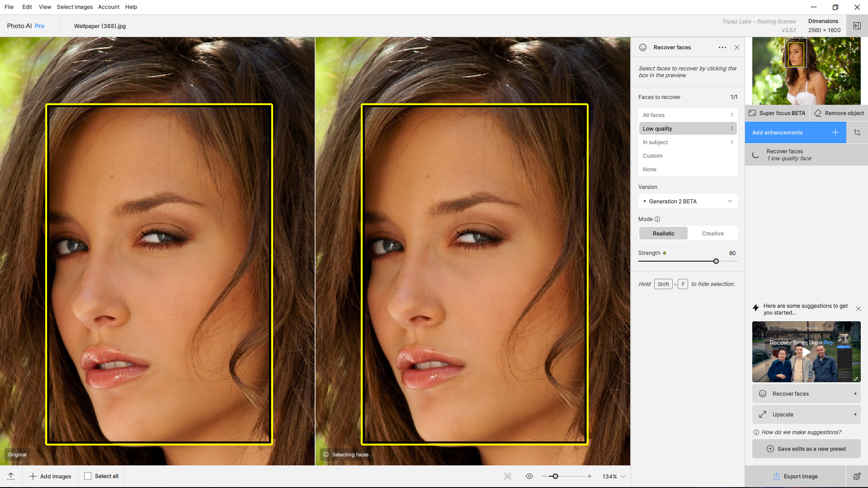Click the Strength slider handle
Screen dimensions: 868x488
click(716, 261)
